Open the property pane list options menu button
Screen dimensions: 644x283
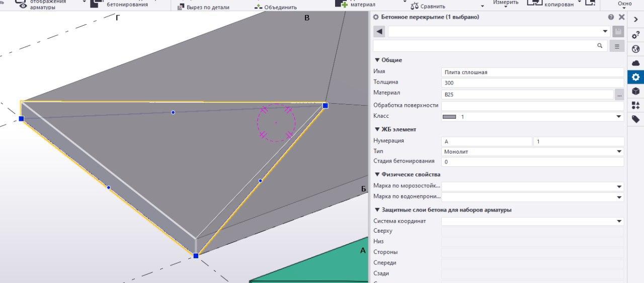pyautogui.click(x=617, y=46)
